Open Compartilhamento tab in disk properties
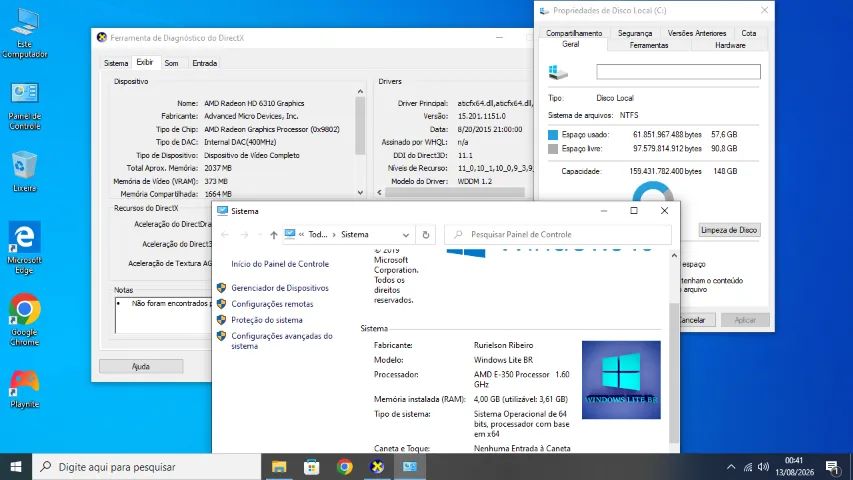This screenshot has width=853, height=480. pyautogui.click(x=574, y=33)
